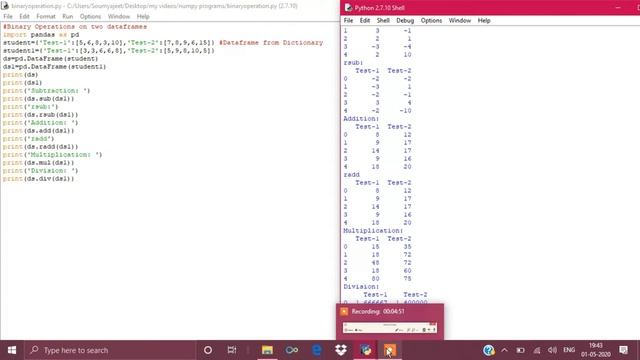The image size is (640, 360).
Task: Show hidden system tray icons
Action: click(504, 350)
